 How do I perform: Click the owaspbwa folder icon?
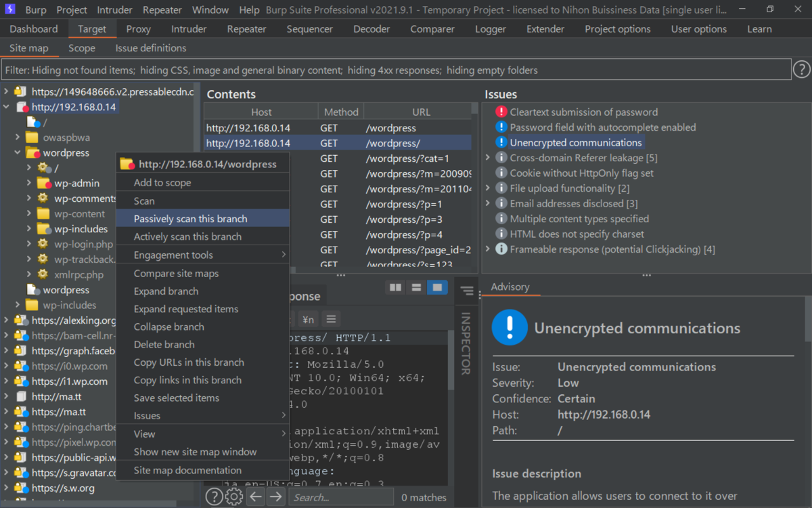[x=32, y=137]
